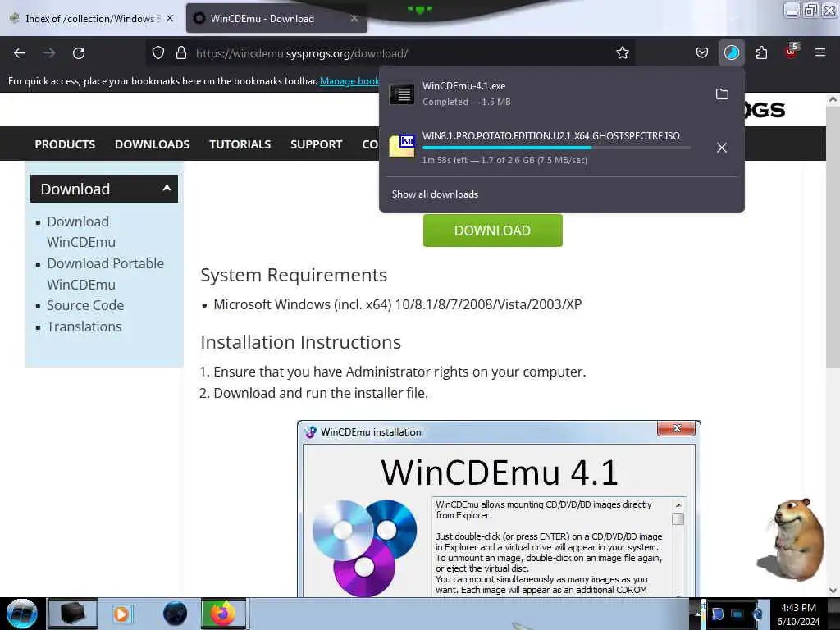Open Show all downloads
This screenshot has height=630, width=840.
435,194
